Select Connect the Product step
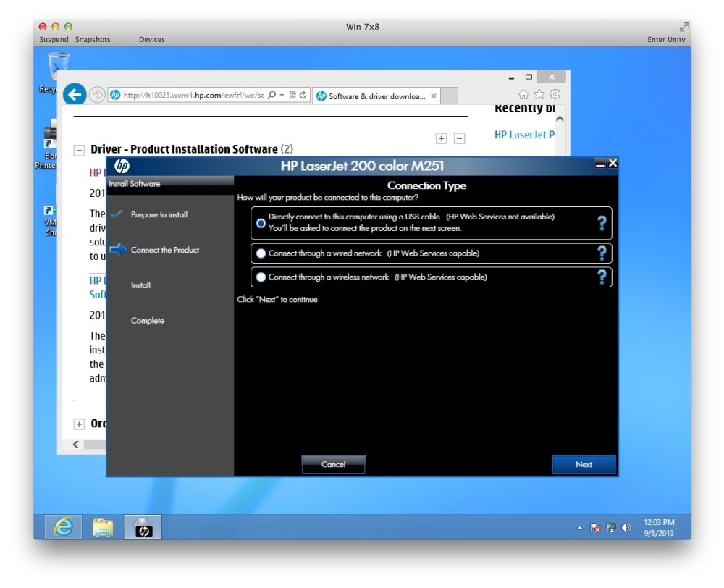Viewport: 724px width, 588px height. 165,250
